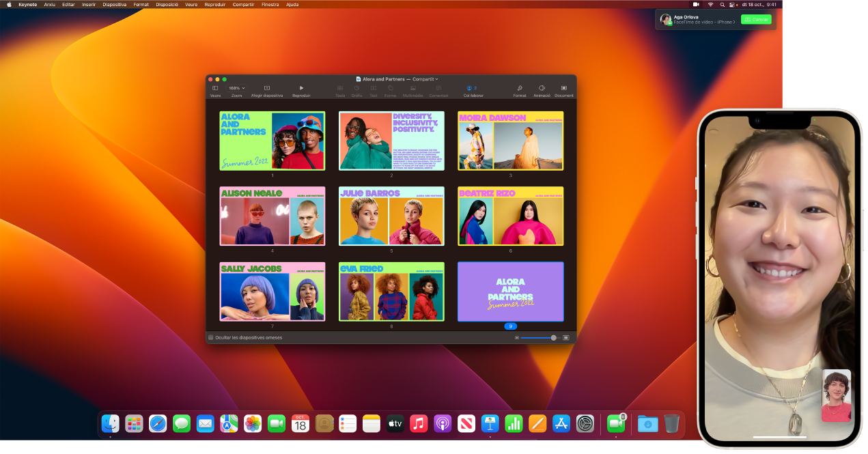The height and width of the screenshot is (454, 868).
Task: Open the Disposició menu in the menu bar
Action: tap(165, 5)
